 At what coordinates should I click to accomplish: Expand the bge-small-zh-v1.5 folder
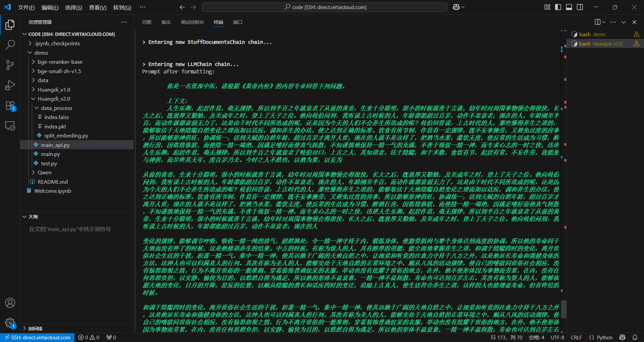[33, 71]
